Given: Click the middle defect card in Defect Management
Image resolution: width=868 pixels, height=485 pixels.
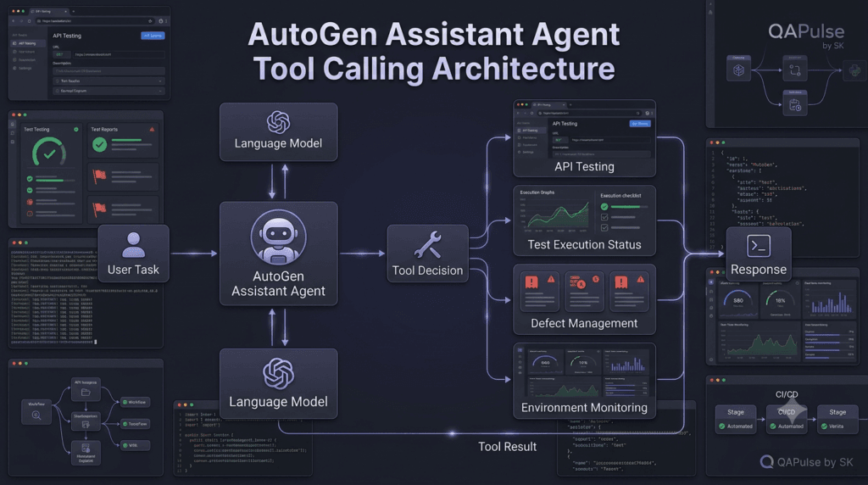Looking at the screenshot, I should [584, 292].
